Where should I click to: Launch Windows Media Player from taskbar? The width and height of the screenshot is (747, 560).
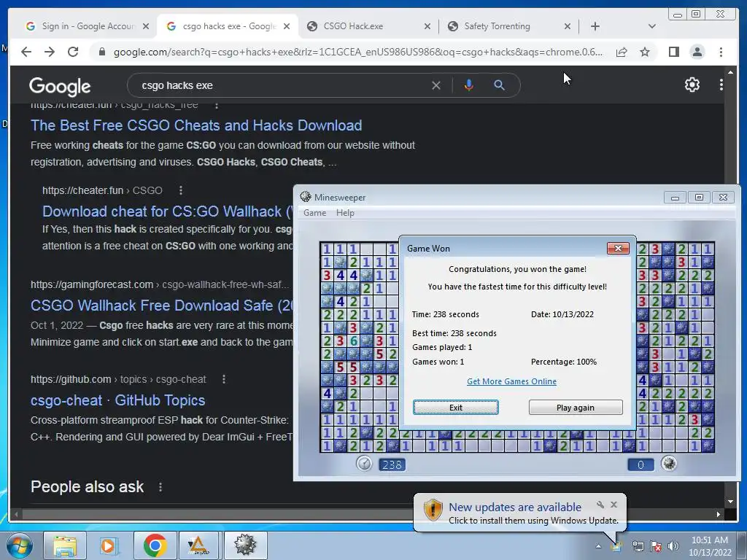tap(109, 545)
